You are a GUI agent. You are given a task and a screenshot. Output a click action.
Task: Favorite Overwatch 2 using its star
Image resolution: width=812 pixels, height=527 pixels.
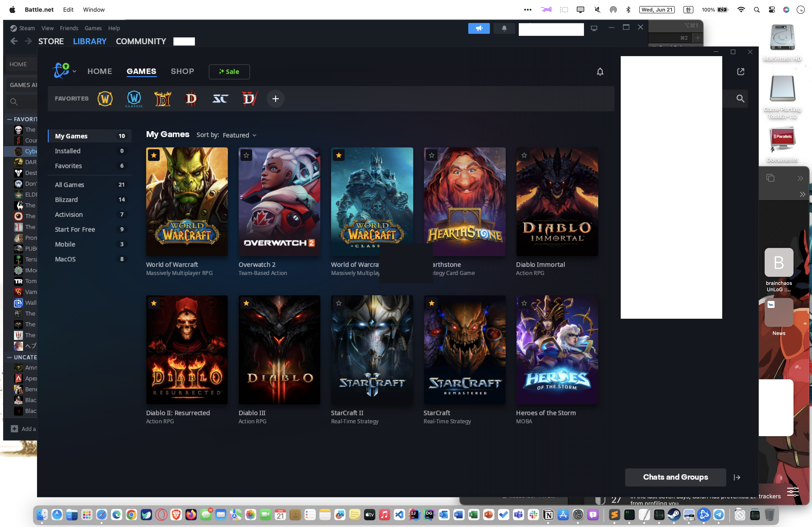[x=246, y=156]
